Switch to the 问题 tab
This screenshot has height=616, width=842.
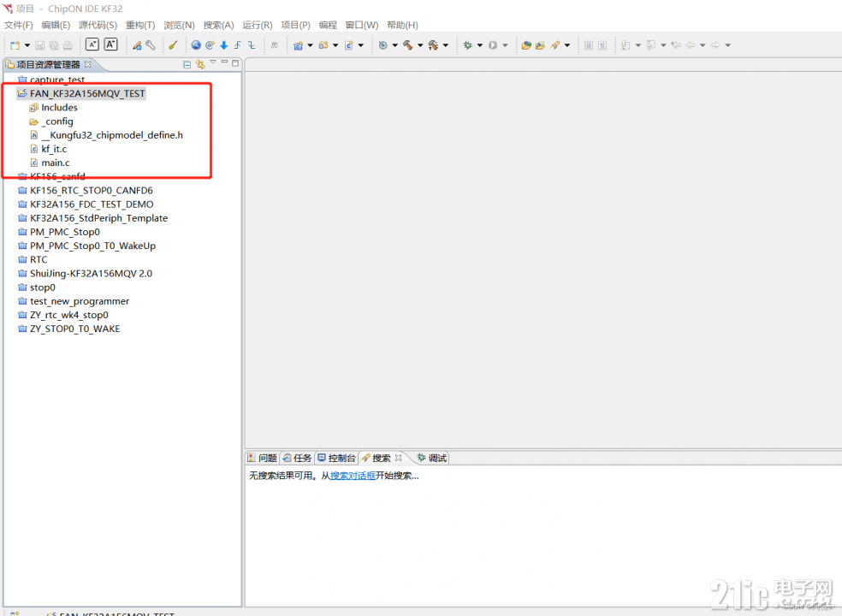[x=262, y=458]
